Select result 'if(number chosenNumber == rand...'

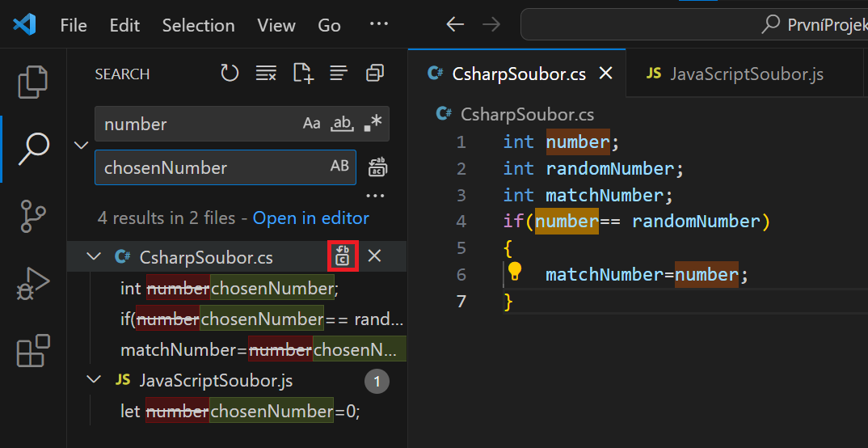237,319
